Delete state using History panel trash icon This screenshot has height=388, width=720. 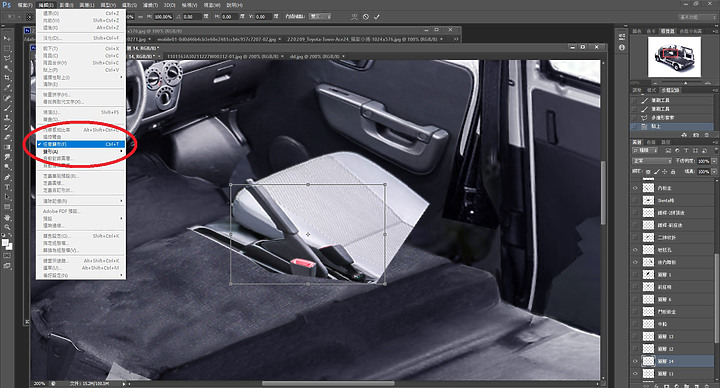click(706, 135)
